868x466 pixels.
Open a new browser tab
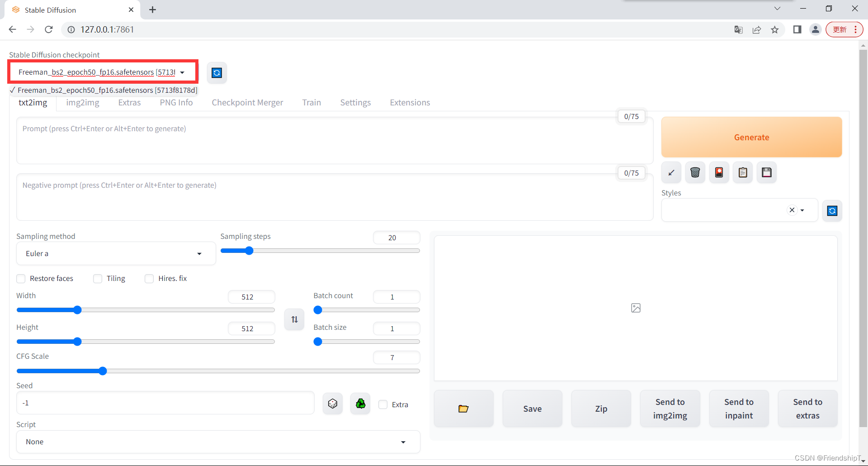pyautogui.click(x=153, y=10)
